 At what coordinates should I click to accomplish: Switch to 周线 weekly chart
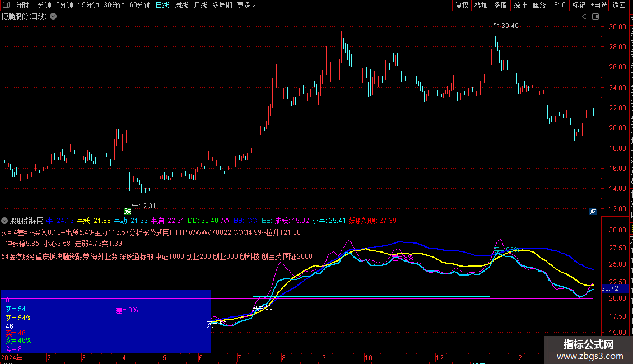pos(181,5)
